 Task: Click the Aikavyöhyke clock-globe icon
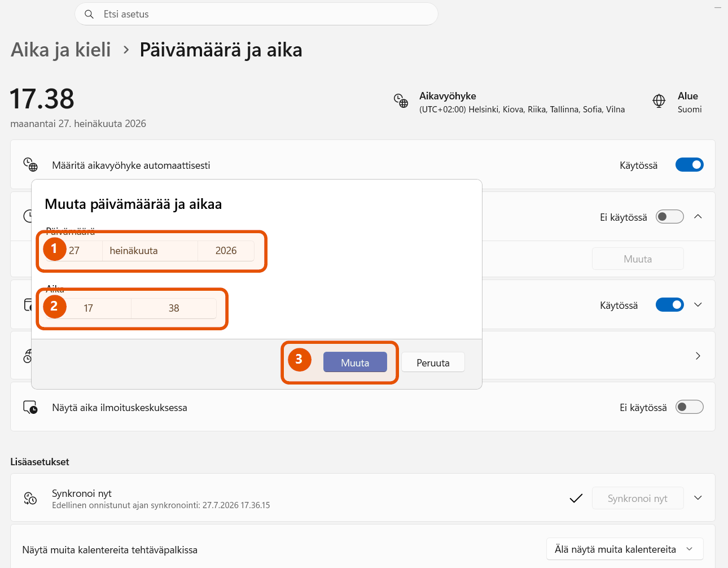pyautogui.click(x=401, y=101)
